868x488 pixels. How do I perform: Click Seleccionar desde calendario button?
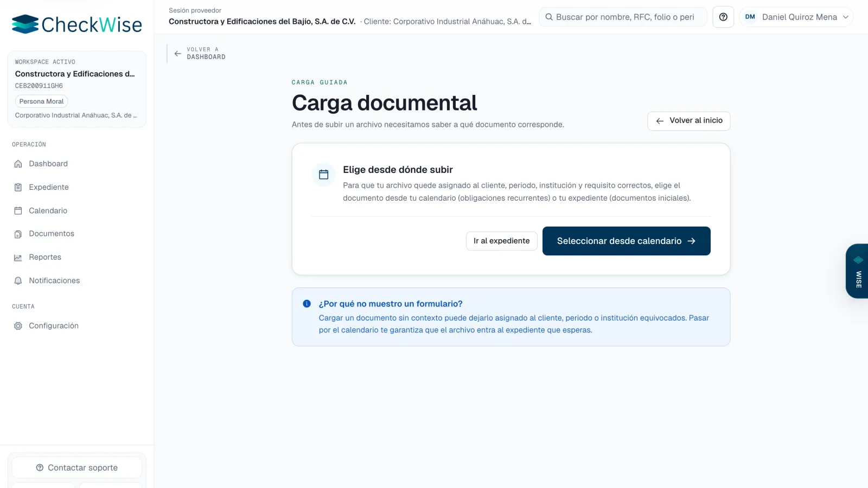626,241
